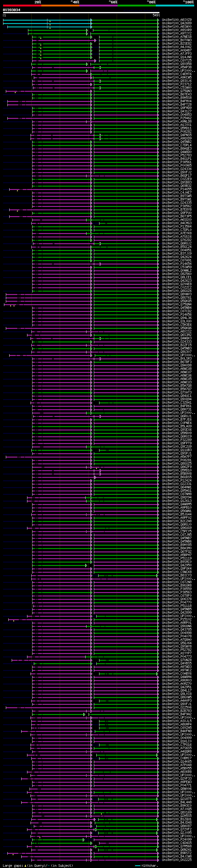197x868 pixels.
Task: Open hit UniRef100_A7NES8
Action: [177, 37]
